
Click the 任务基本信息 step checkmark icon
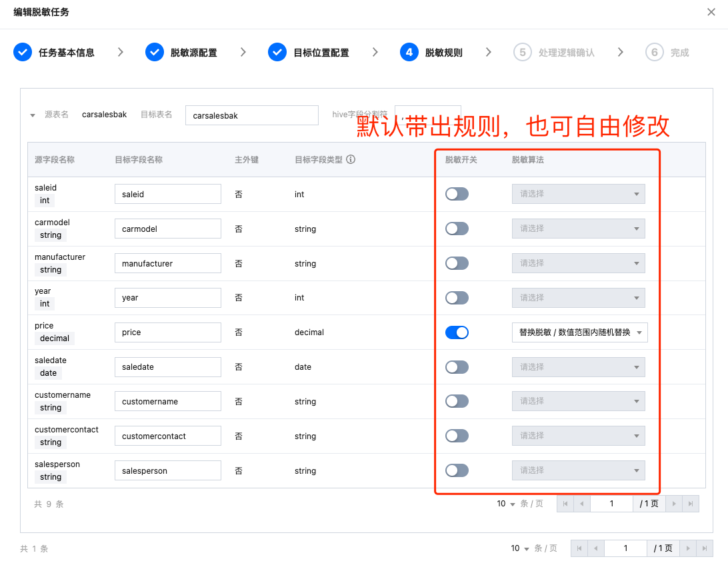23,53
